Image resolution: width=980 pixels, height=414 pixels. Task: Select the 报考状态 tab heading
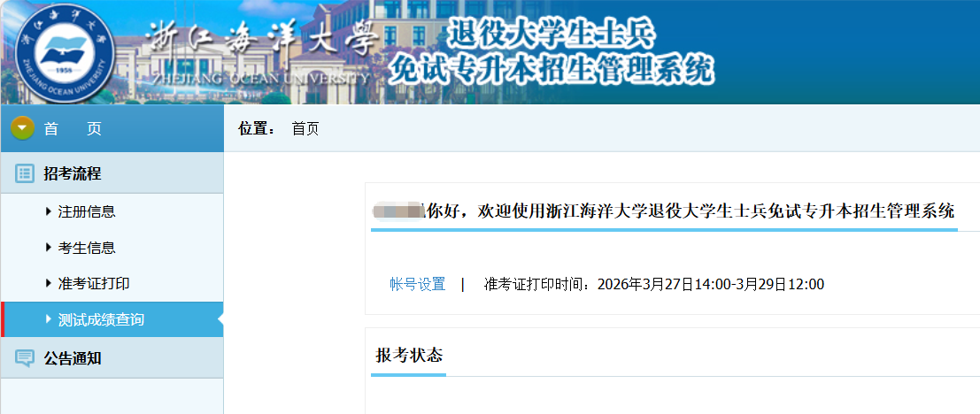409,356
